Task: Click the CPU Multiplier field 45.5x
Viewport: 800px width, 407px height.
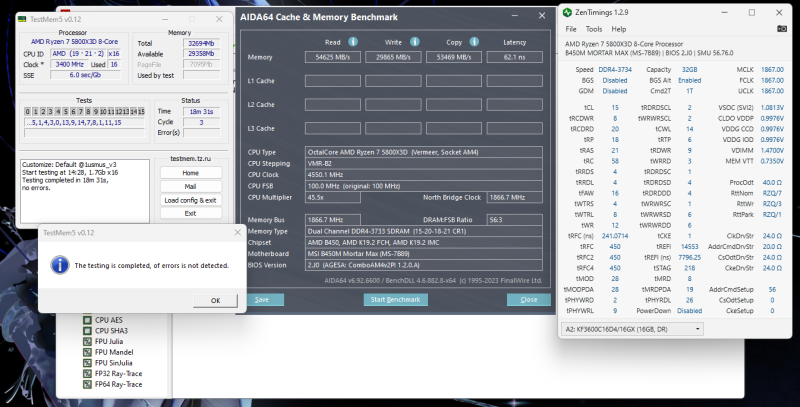Action: click(333, 197)
